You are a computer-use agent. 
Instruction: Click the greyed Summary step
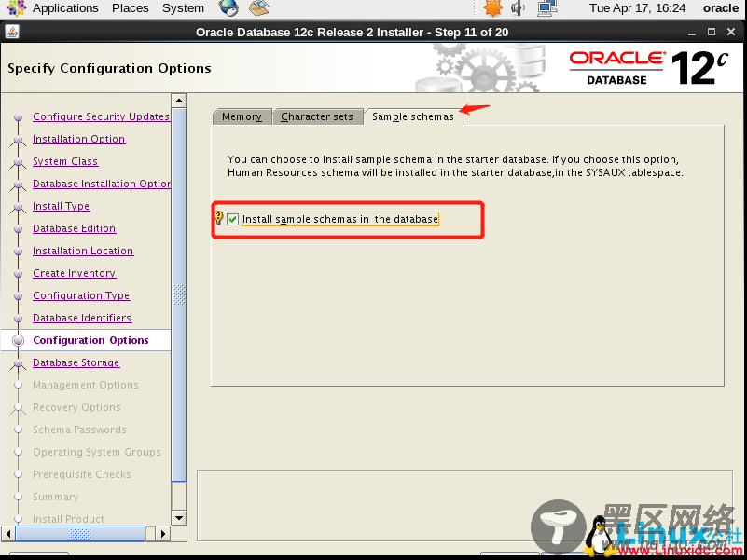click(x=56, y=498)
